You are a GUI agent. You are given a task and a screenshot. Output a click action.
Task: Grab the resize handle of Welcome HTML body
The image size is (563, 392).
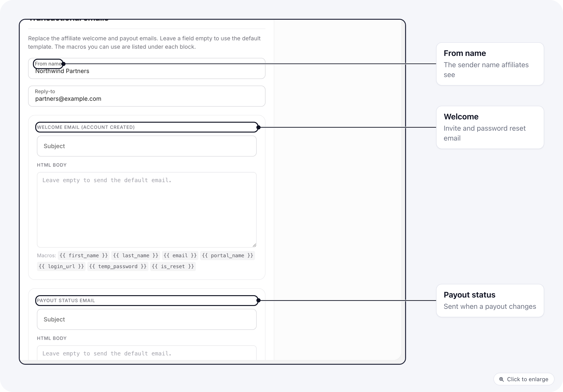click(254, 245)
